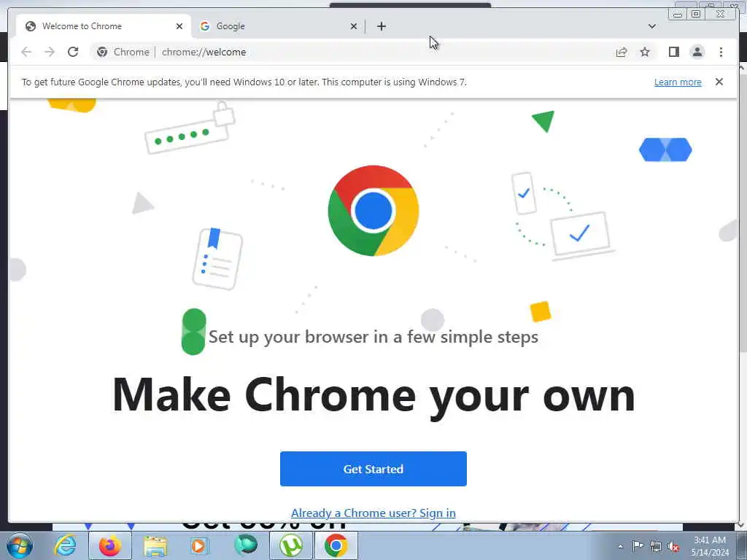Image resolution: width=747 pixels, height=560 pixels.
Task: Bookmark this tab with the star icon
Action: click(x=645, y=52)
